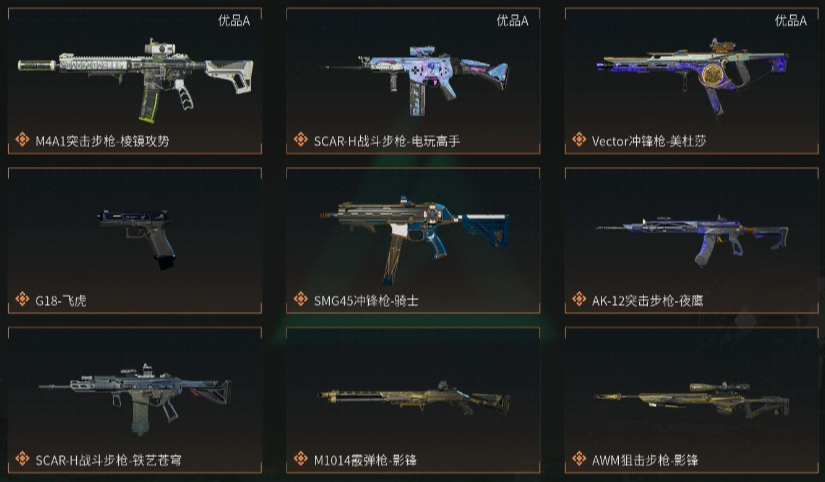Screen dimensions: 825x482
Task: Select the M4A1 prism rifle image
Action: click(x=136, y=79)
